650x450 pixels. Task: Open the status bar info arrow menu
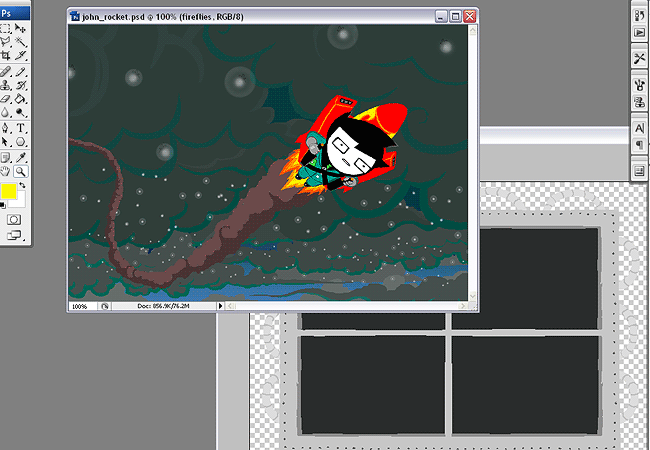click(221, 305)
